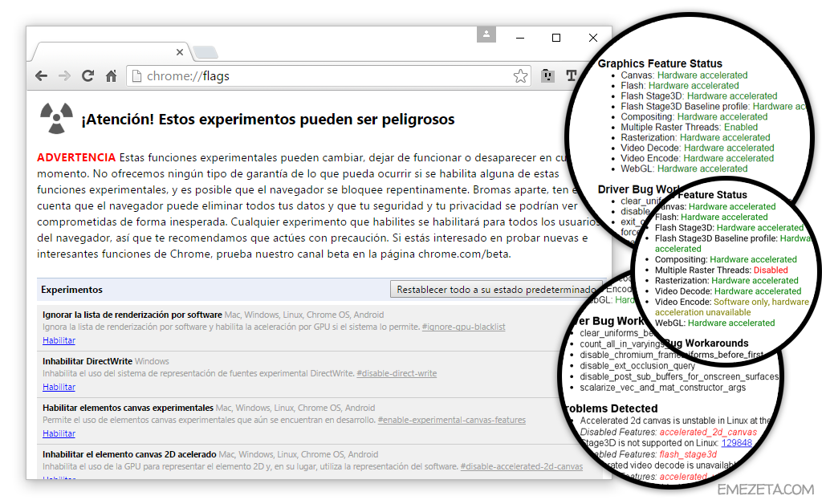The height and width of the screenshot is (504, 822).
Task: Click the T extension icon in toolbar
Action: 572,76
